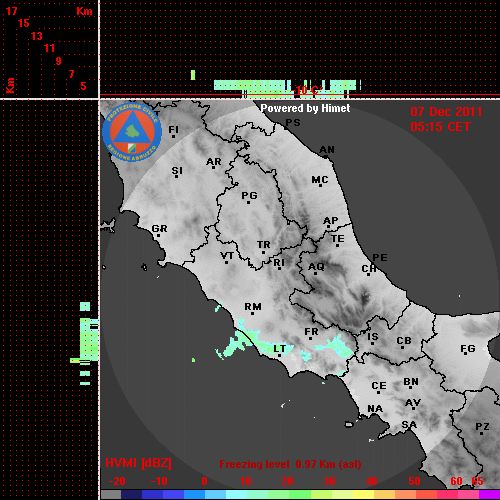Screen dimensions: 500x500
Task: Click the 05:15 CET time label
Action: [x=440, y=127]
